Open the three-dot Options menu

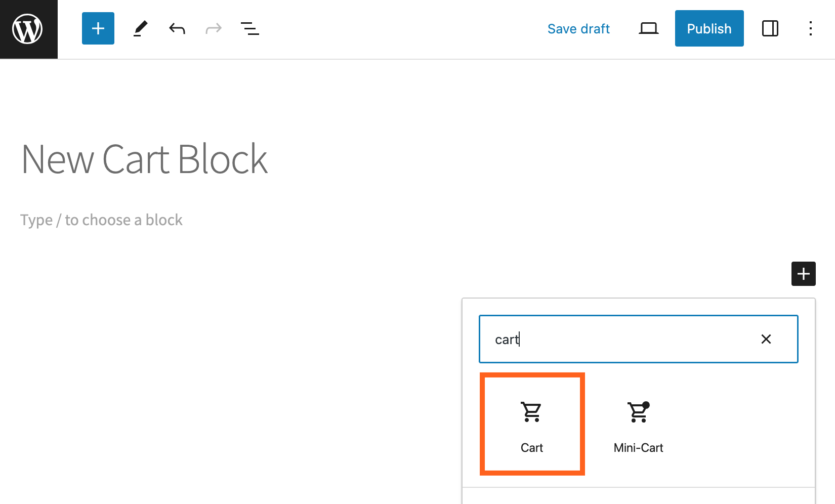point(811,28)
